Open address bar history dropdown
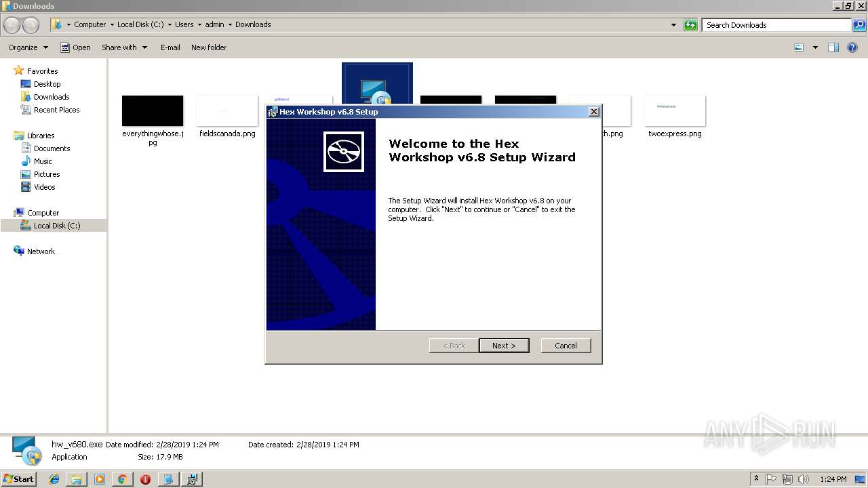The height and width of the screenshot is (488, 868). pyautogui.click(x=673, y=25)
